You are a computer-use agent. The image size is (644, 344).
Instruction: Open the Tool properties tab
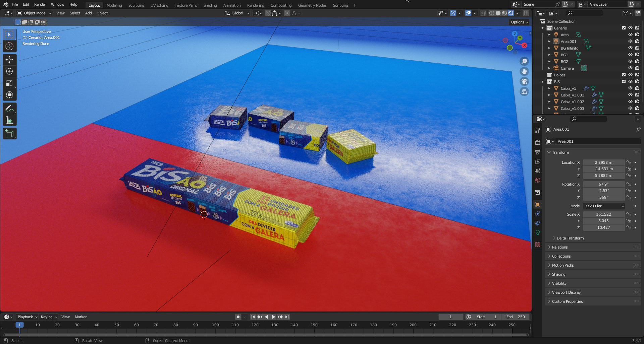pyautogui.click(x=538, y=131)
